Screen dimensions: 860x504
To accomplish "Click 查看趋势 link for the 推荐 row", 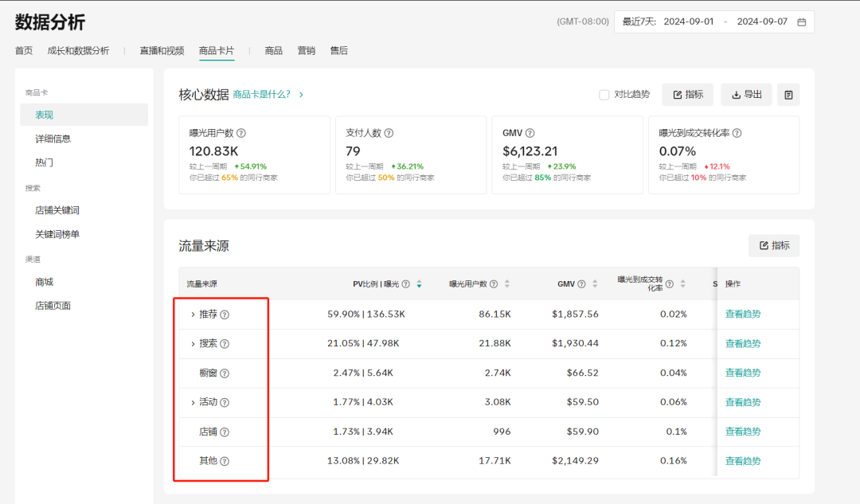I will pyautogui.click(x=742, y=315).
